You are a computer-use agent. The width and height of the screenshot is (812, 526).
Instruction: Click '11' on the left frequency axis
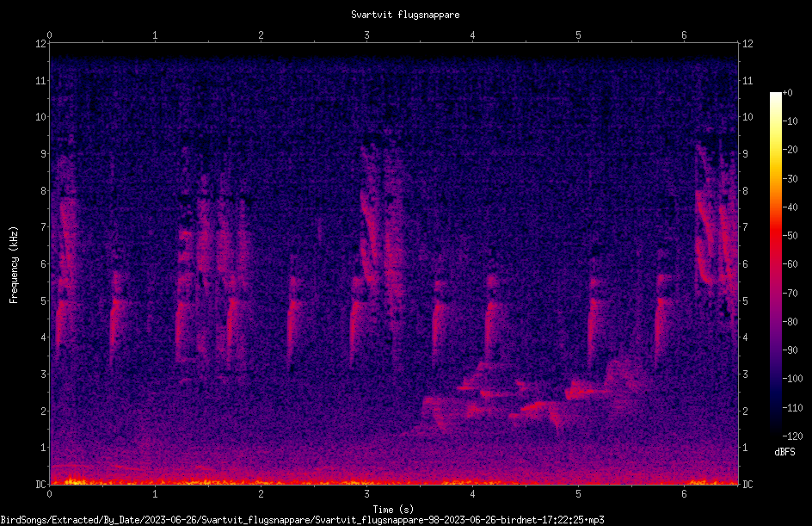click(41, 80)
